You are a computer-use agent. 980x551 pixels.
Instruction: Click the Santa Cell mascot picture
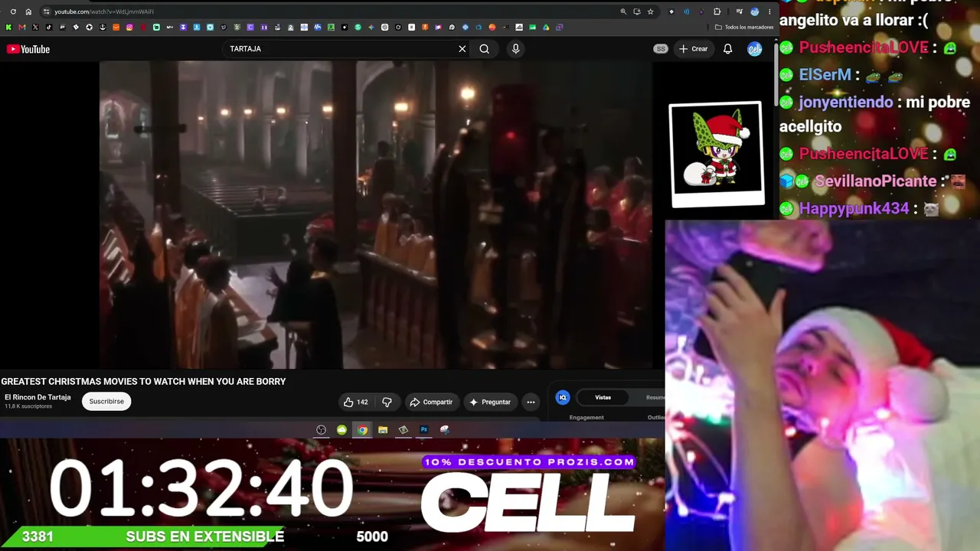tap(717, 154)
